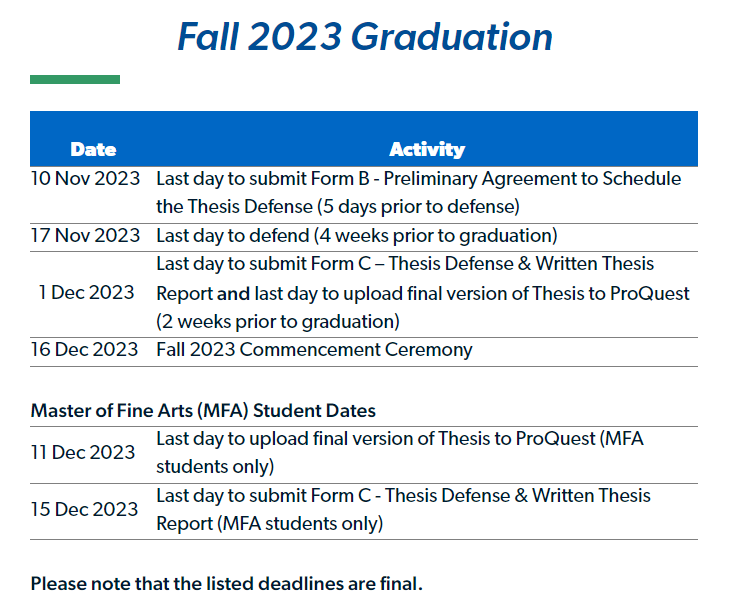
Task: Select the 11 Dec 2023 date cell
Action: point(83,452)
